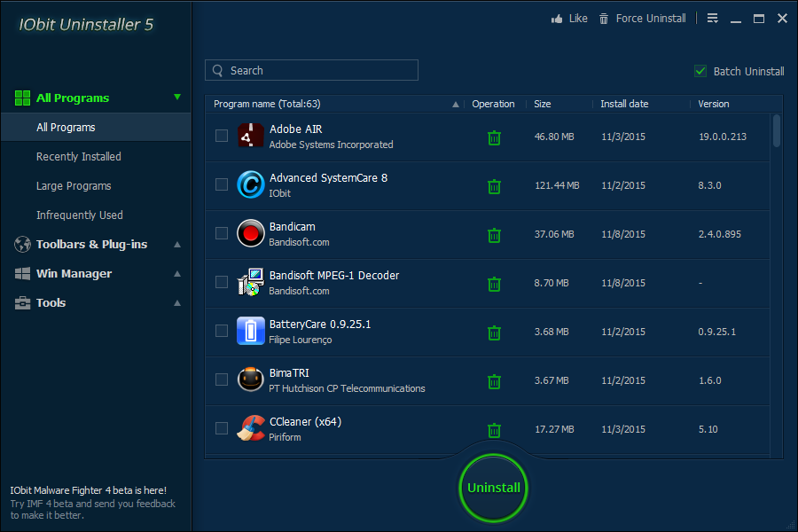Click the Operation column header
Viewport: 798px width, 532px height.
pos(493,104)
